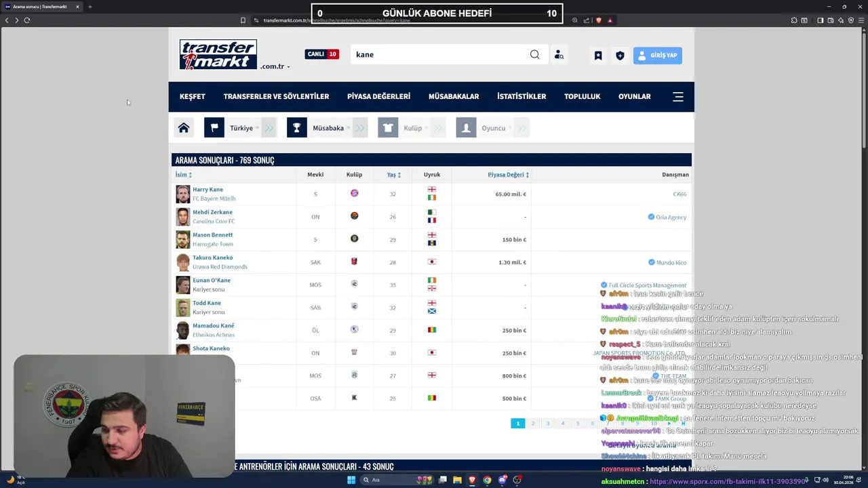
Task: Expand the Kulüp club dropdown
Action: pyautogui.click(x=414, y=127)
